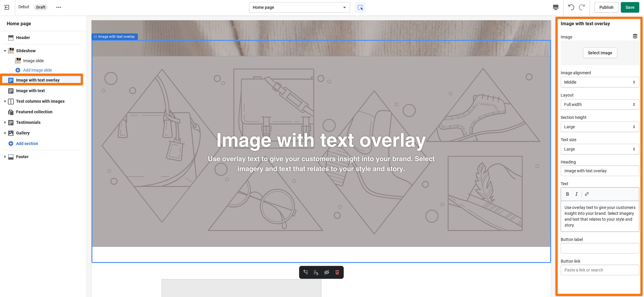The width and height of the screenshot is (644, 297).
Task: Open the Layout dropdown set to Full width
Action: coord(600,104)
